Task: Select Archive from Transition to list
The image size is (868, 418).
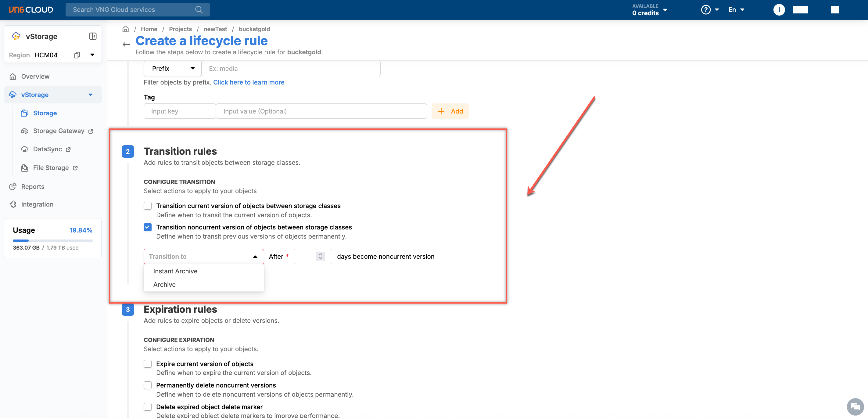Action: 164,284
